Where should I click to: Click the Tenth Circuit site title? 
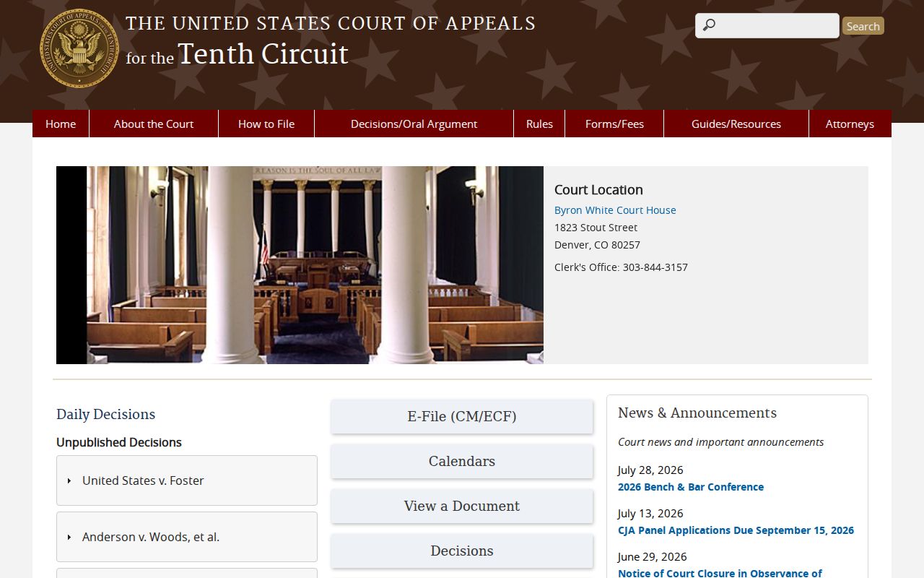click(x=331, y=41)
